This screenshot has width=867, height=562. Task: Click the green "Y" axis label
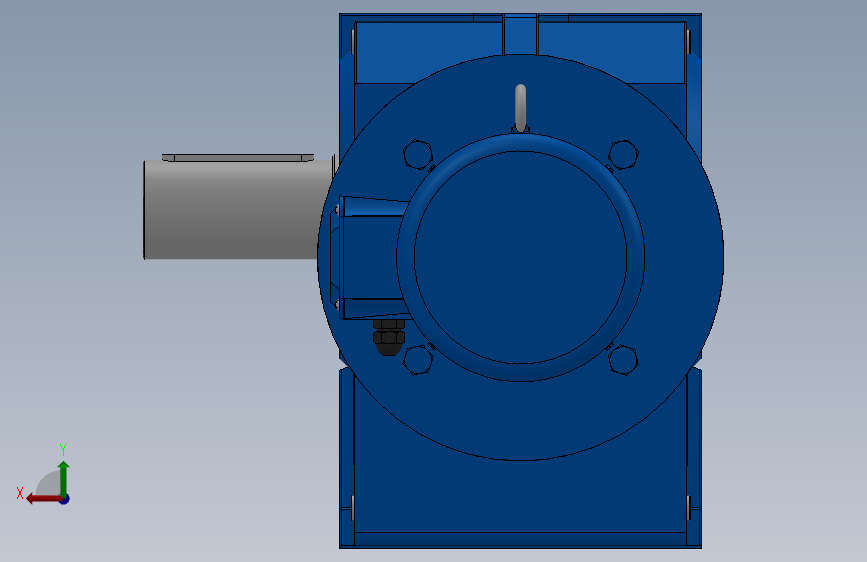(x=63, y=449)
